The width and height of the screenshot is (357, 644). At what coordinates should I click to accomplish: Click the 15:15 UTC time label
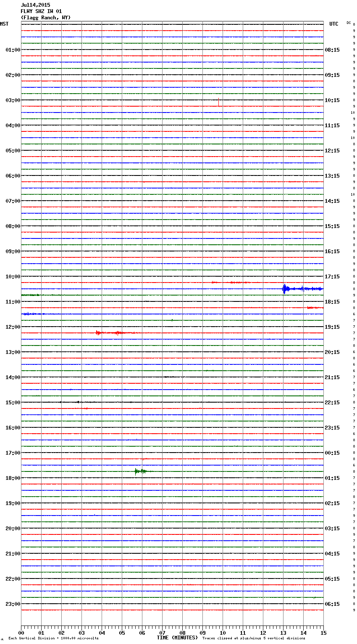click(332, 226)
